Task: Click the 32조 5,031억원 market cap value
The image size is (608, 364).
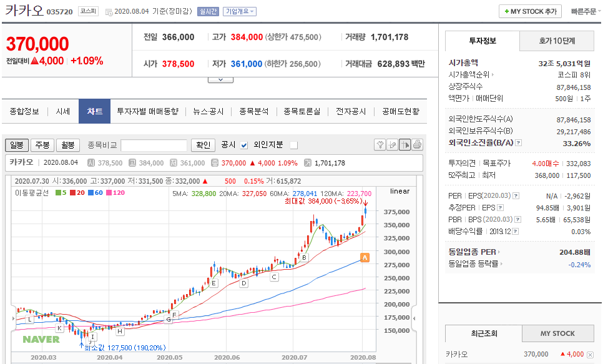Action: [564, 64]
